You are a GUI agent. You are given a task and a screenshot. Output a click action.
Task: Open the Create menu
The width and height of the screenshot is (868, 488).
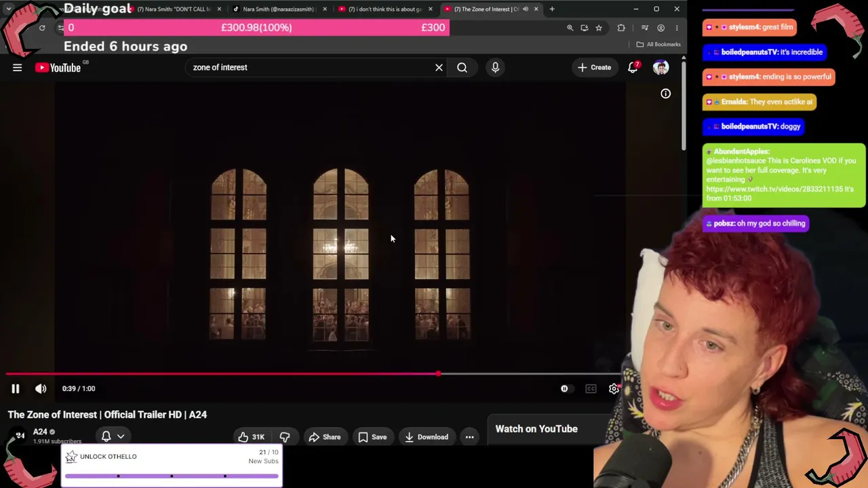[x=594, y=67]
